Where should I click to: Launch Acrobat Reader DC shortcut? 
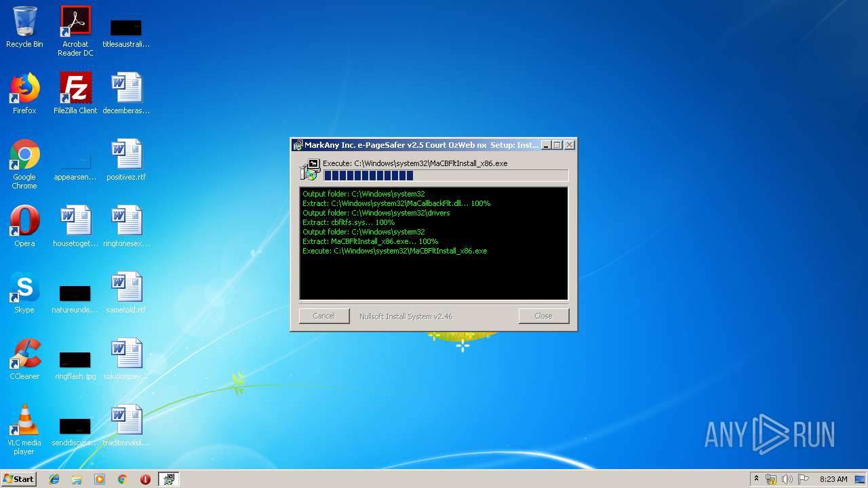(75, 31)
